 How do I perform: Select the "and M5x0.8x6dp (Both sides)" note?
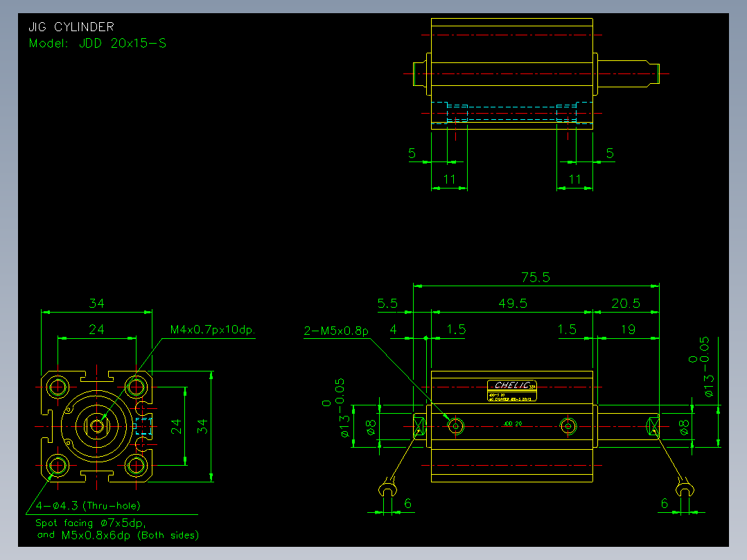click(118, 535)
